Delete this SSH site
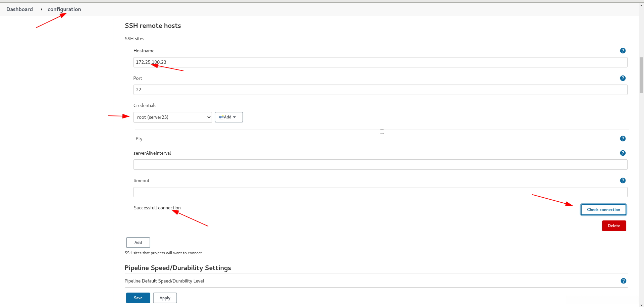The image size is (644, 307). tap(613, 226)
